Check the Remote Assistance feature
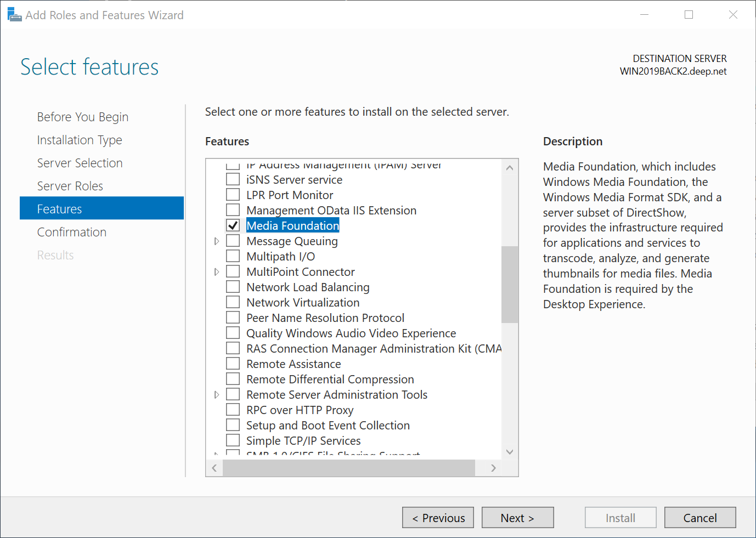The height and width of the screenshot is (538, 756). (x=233, y=364)
